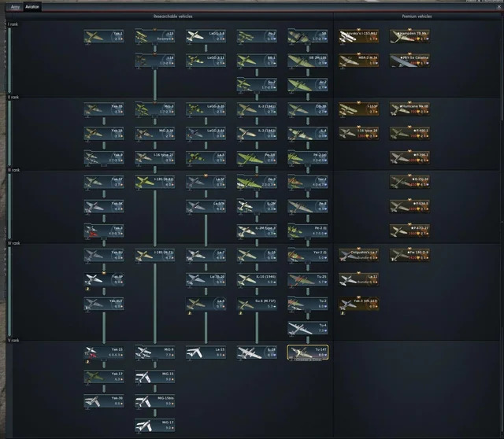Select the Yak-1 fighter card
The width and height of the screenshot is (504, 439).
click(104, 36)
